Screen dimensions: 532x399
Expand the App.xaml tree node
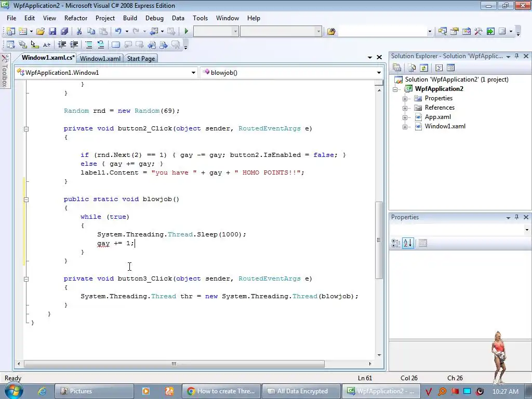[x=405, y=117]
